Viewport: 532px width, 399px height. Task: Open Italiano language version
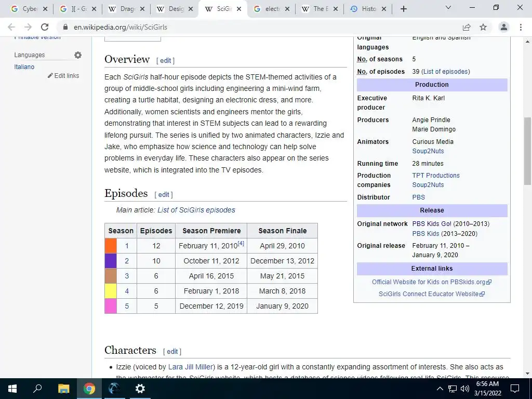[x=24, y=67]
